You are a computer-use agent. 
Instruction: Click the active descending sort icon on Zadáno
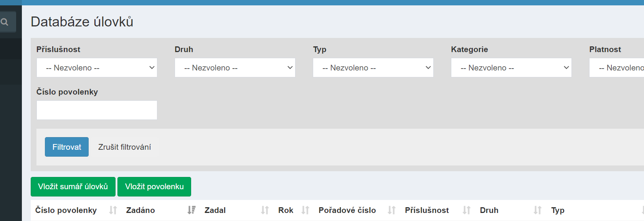pyautogui.click(x=191, y=210)
